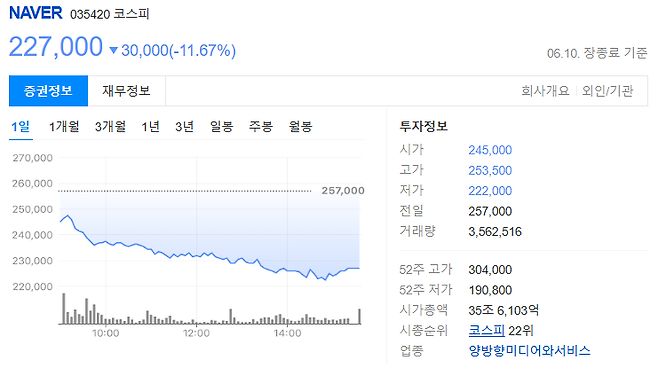Click the 시가 value 245,000

click(490, 150)
